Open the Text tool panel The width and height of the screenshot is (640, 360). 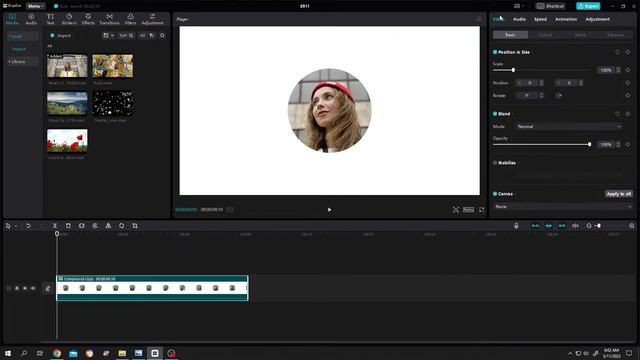(x=50, y=19)
